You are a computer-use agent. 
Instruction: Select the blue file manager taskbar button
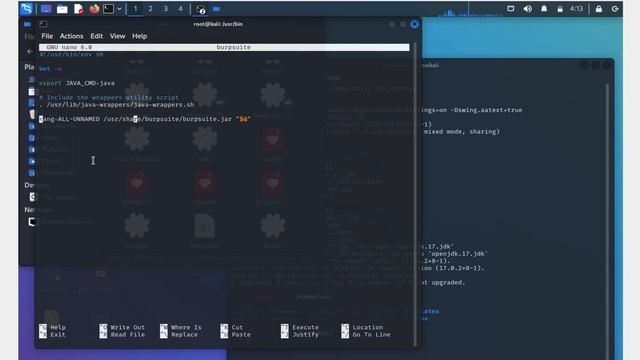(216, 9)
